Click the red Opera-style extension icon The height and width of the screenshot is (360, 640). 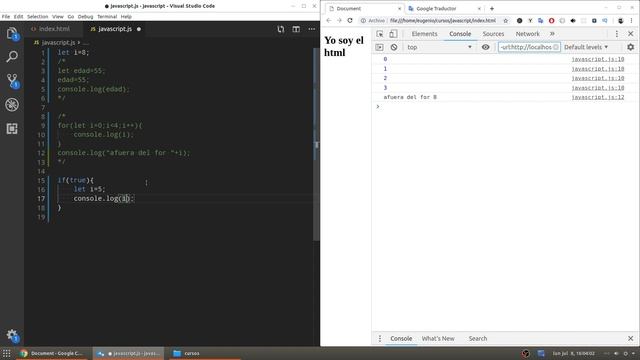click(551, 20)
